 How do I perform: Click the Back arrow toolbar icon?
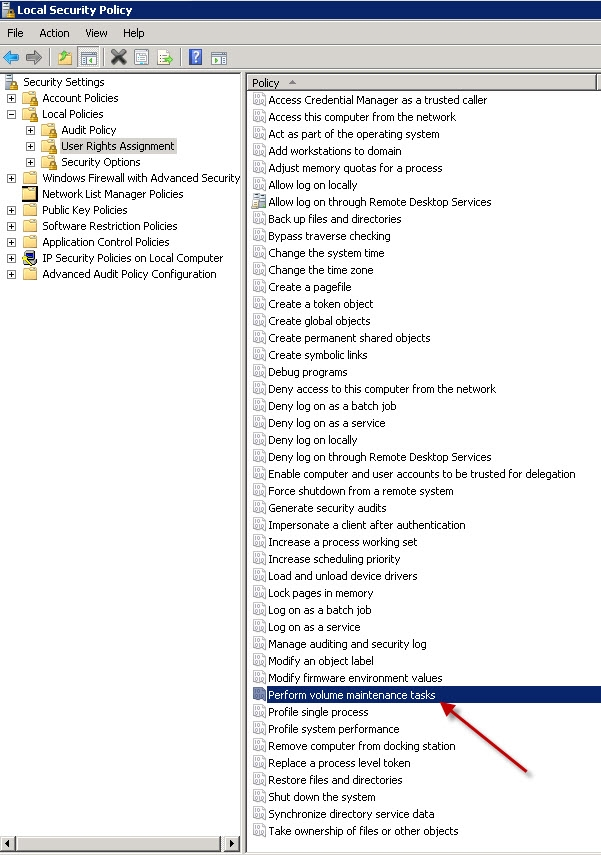11,57
